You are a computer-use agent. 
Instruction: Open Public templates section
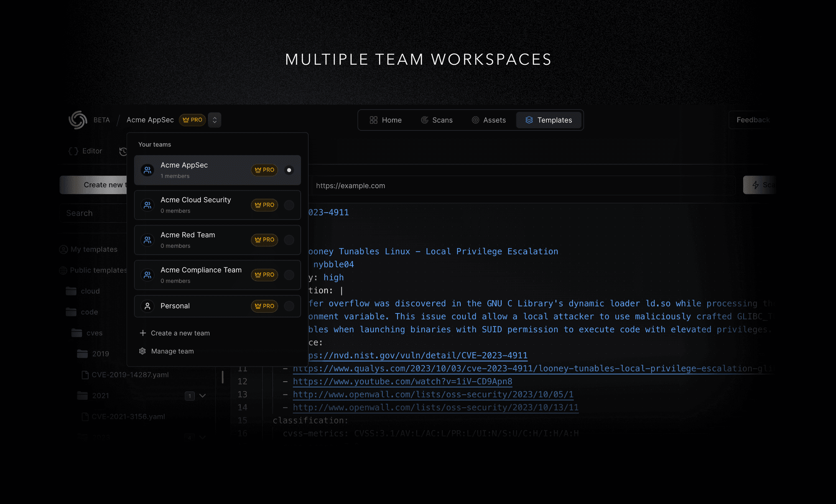[x=93, y=270]
